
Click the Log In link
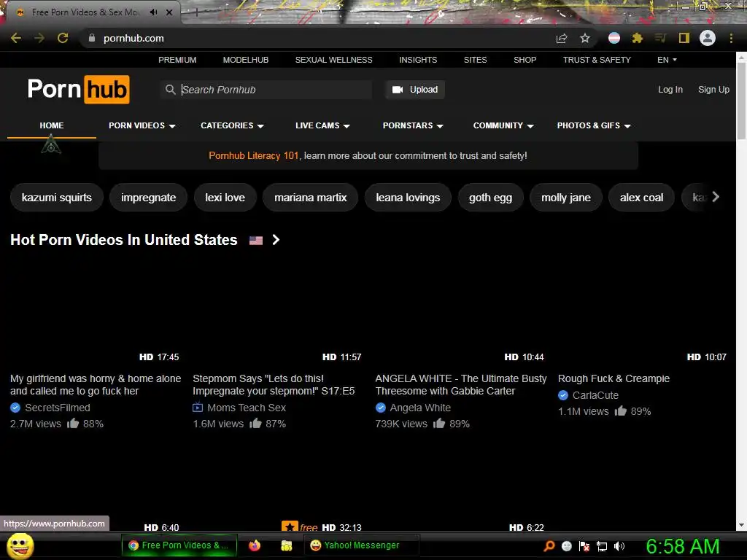click(x=670, y=90)
